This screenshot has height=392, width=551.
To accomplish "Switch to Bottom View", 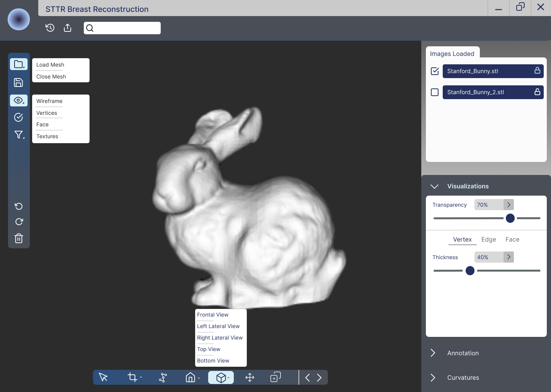I will [x=213, y=361].
